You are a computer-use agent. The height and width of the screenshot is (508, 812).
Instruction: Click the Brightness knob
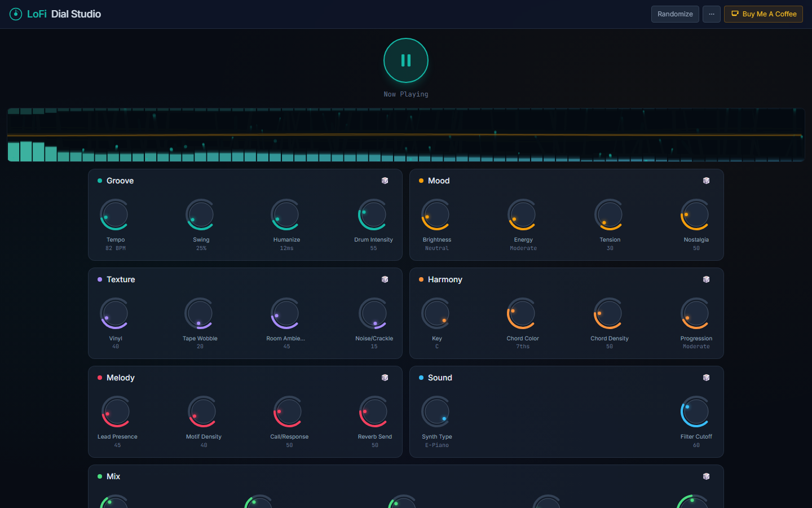click(437, 214)
